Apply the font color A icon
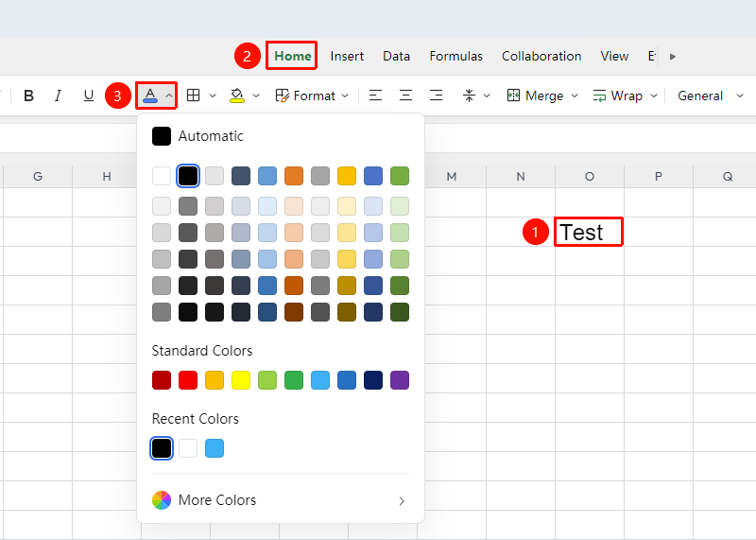This screenshot has width=756, height=540. click(150, 96)
